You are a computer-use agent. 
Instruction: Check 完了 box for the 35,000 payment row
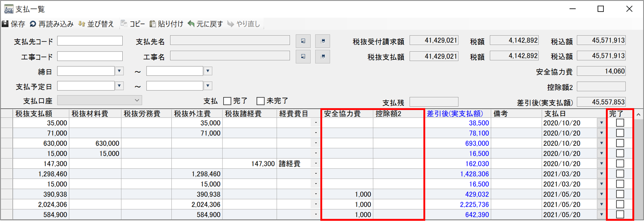pyautogui.click(x=620, y=123)
